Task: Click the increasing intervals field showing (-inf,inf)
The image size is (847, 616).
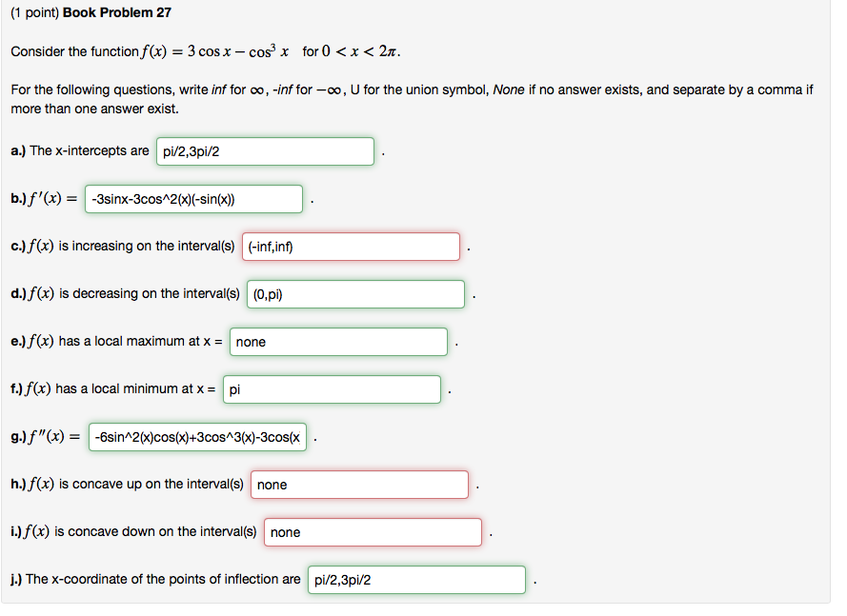Action: point(350,246)
